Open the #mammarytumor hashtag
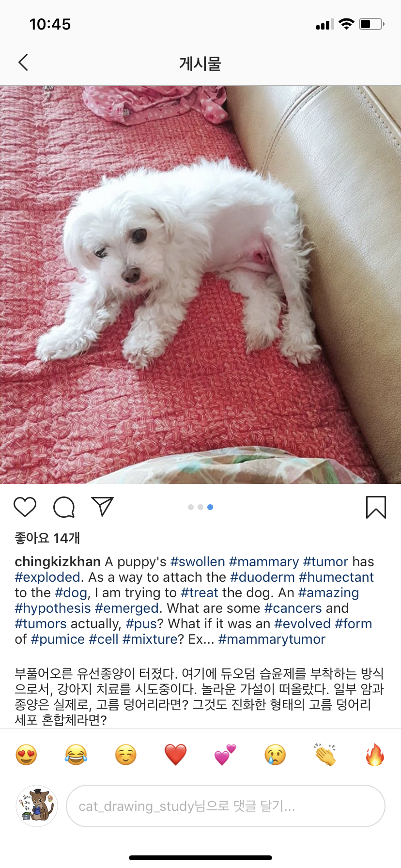401x868 pixels. tap(272, 639)
